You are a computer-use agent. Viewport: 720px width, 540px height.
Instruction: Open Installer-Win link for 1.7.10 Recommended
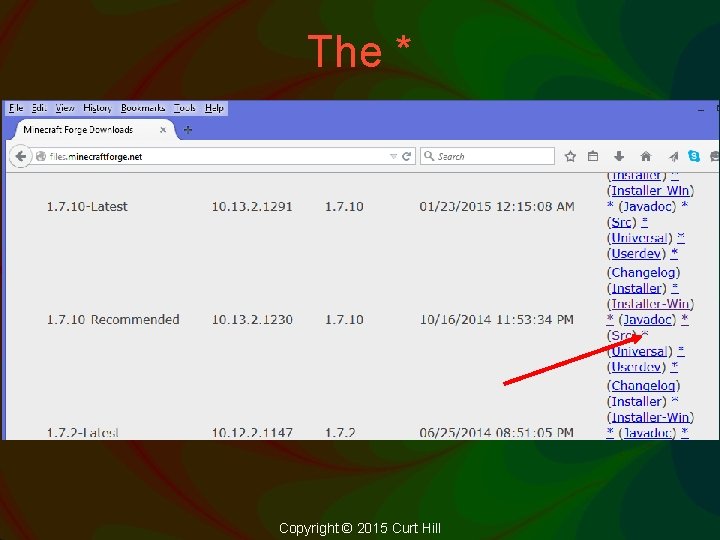(x=650, y=304)
